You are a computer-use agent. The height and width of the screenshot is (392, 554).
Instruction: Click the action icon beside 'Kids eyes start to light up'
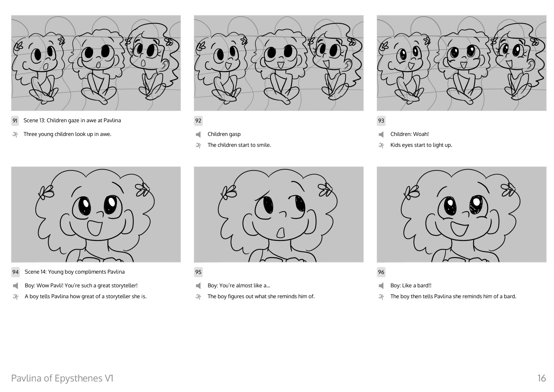click(381, 145)
